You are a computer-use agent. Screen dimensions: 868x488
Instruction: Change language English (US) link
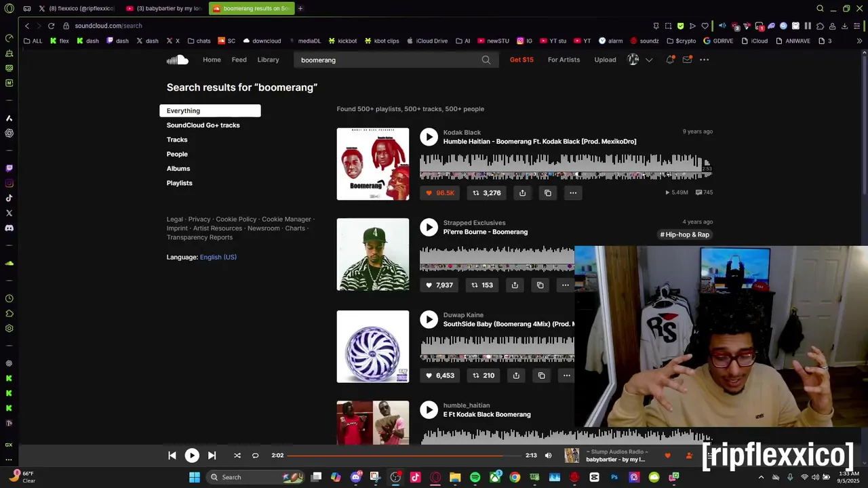[218, 257]
